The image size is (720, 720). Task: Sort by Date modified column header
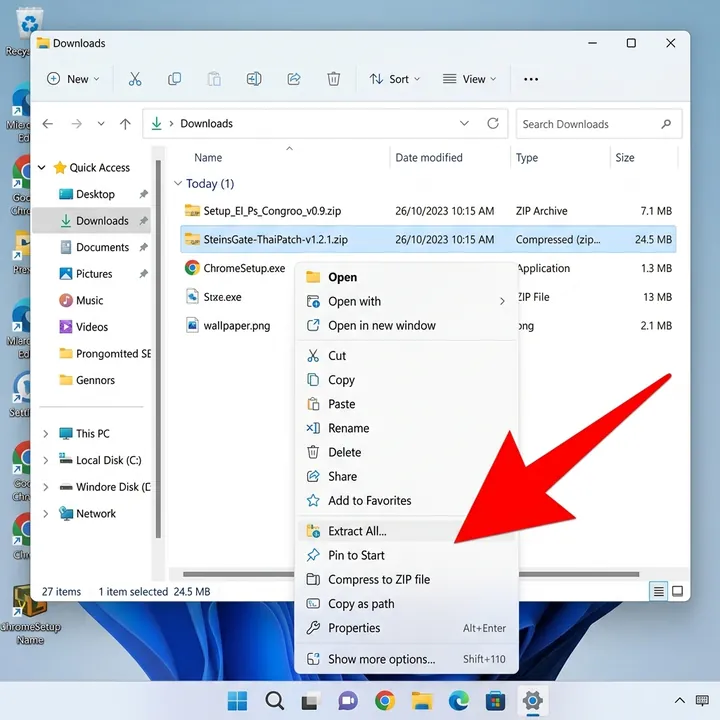429,158
